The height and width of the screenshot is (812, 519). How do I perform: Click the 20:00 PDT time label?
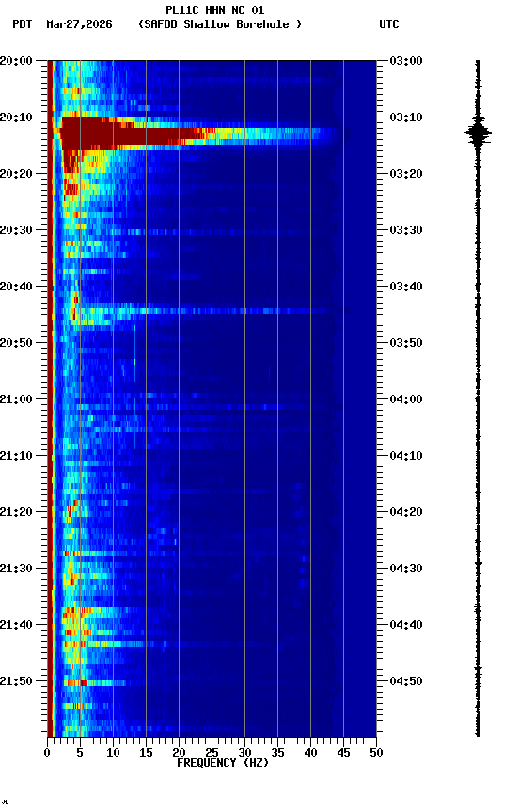click(x=16, y=61)
